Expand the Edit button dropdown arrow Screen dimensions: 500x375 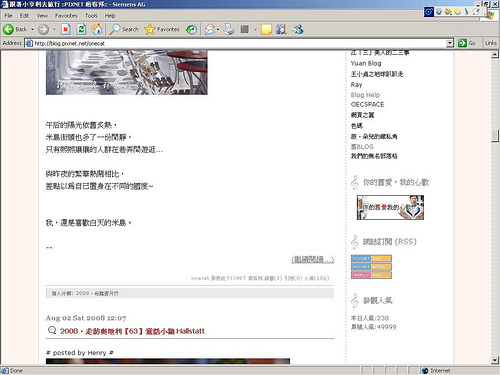pos(255,29)
